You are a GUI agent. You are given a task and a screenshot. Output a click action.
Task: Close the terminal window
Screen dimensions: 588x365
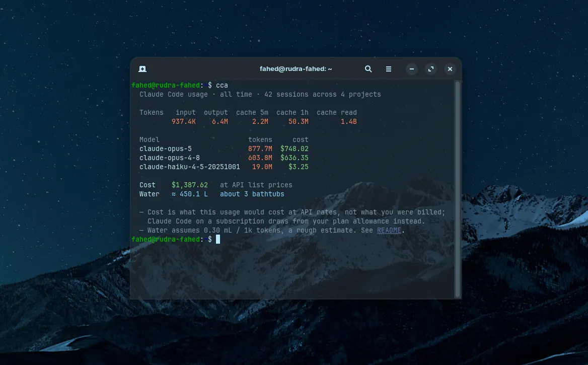click(450, 69)
